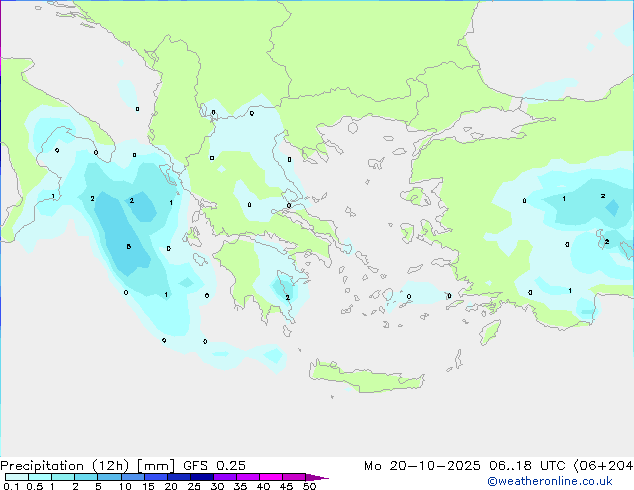Image resolution: width=634 pixels, height=490 pixels.
Task: Click the '2' value over the Peloponnese
Action: tap(287, 297)
